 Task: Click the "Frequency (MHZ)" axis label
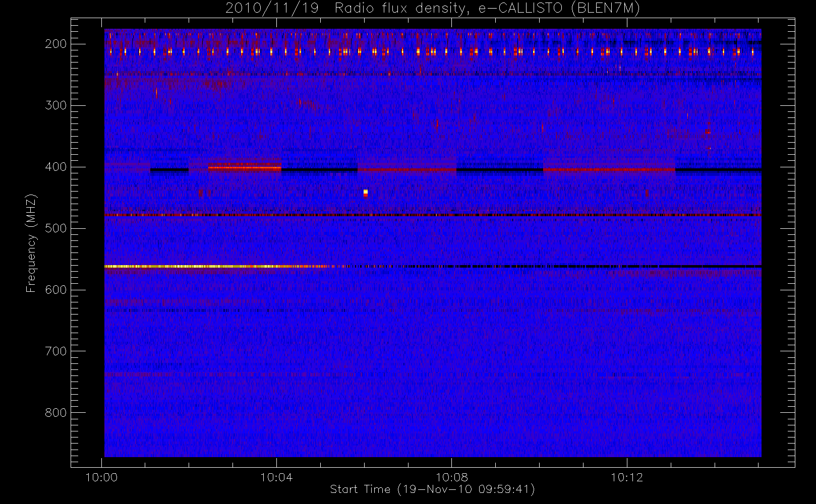coord(31,243)
